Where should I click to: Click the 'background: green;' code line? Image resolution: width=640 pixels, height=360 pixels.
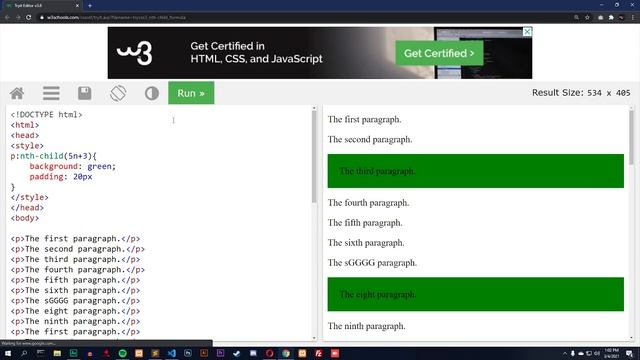coord(73,167)
